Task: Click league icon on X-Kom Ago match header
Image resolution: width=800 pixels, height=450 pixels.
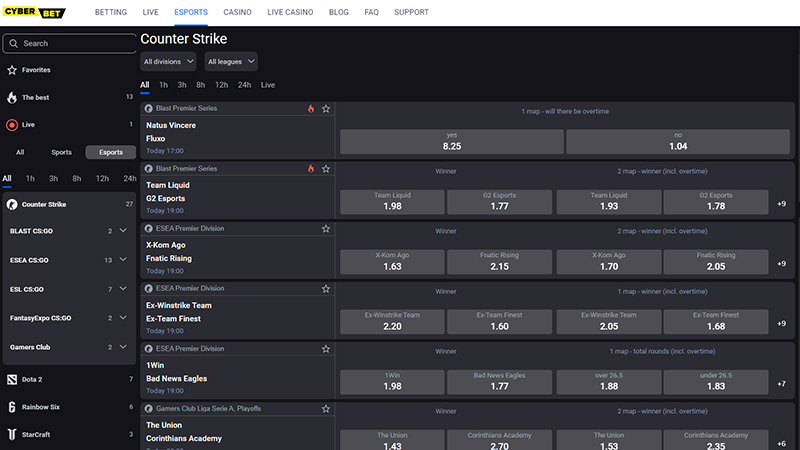Action: [x=148, y=229]
